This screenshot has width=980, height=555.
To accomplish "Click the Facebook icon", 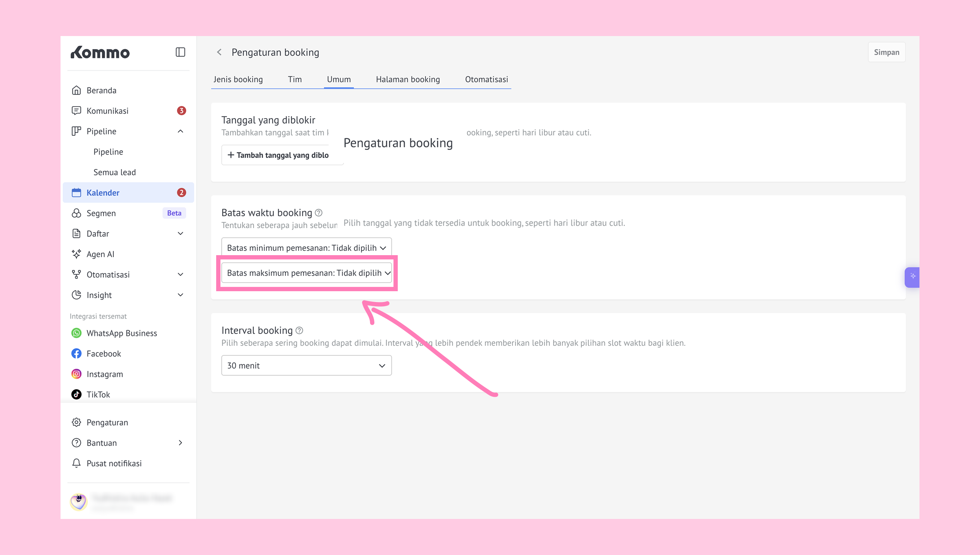I will [x=76, y=354].
